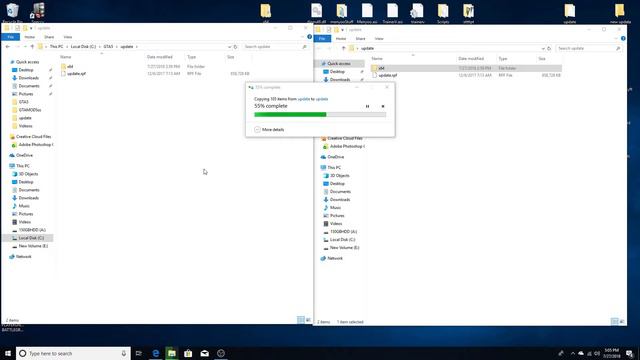The width and height of the screenshot is (640, 360).
Task: Select 3D Objects in right window sidebar
Action: point(340,176)
